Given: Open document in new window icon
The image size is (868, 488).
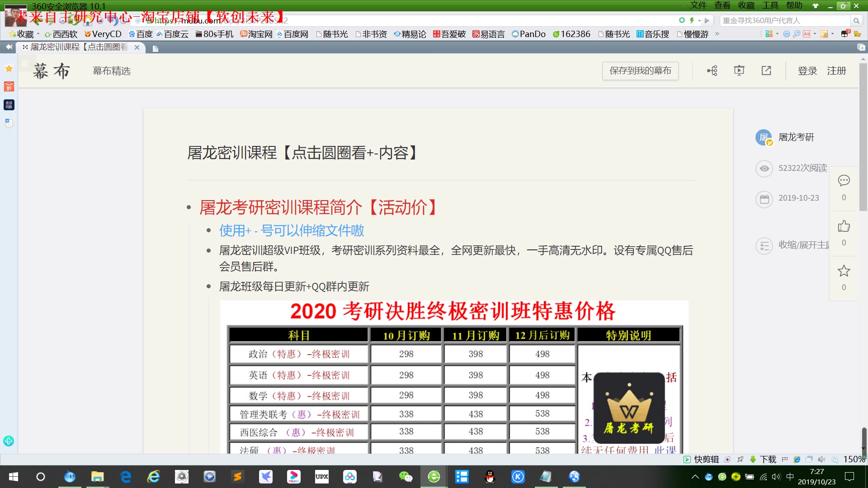Looking at the screenshot, I should click(x=766, y=70).
